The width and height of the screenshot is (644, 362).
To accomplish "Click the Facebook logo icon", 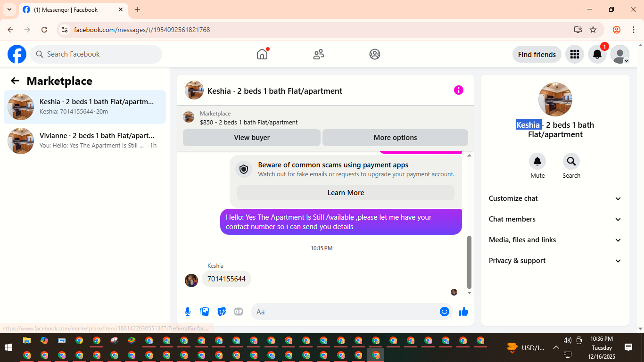I will coord(17,54).
